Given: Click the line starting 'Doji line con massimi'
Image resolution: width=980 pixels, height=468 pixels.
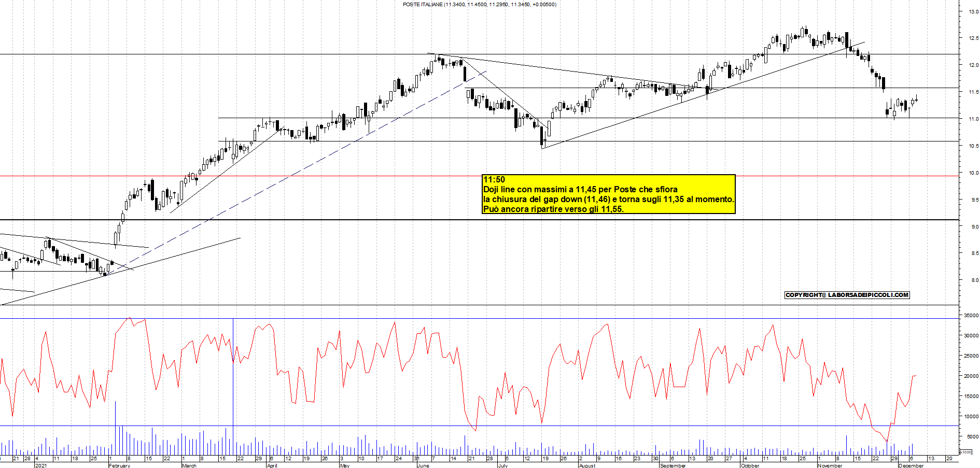Looking at the screenshot, I should 580,190.
